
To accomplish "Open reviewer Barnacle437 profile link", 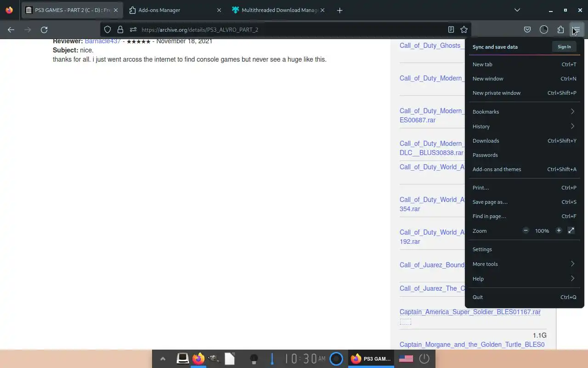I will [x=103, y=41].
